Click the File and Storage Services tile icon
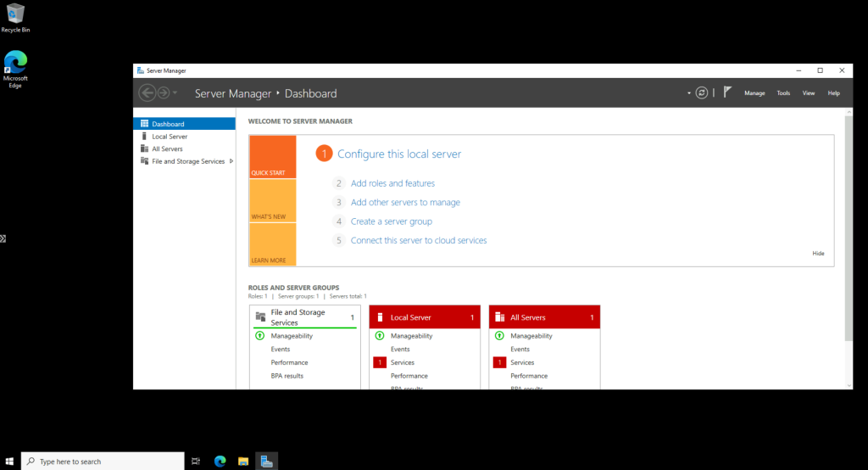 click(x=260, y=317)
